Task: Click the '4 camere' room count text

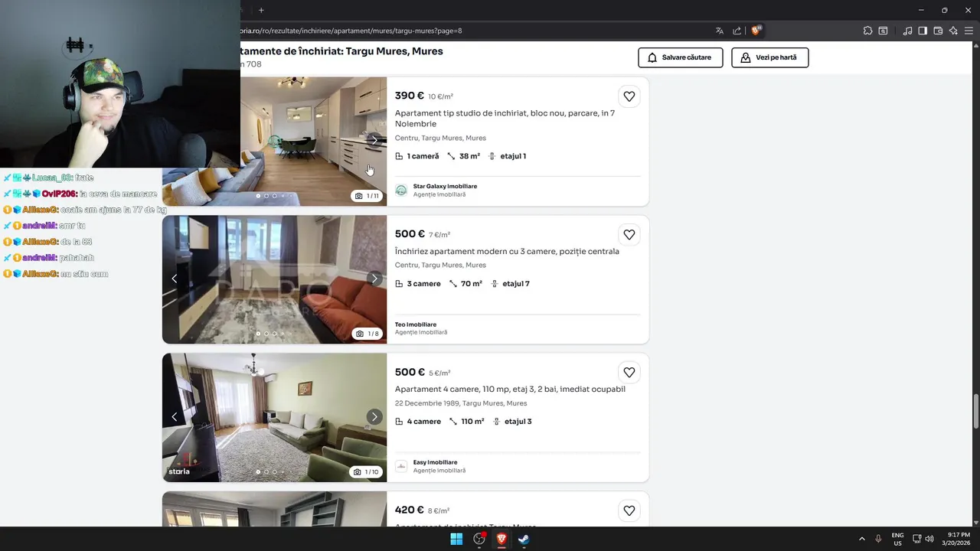Action: pos(424,422)
